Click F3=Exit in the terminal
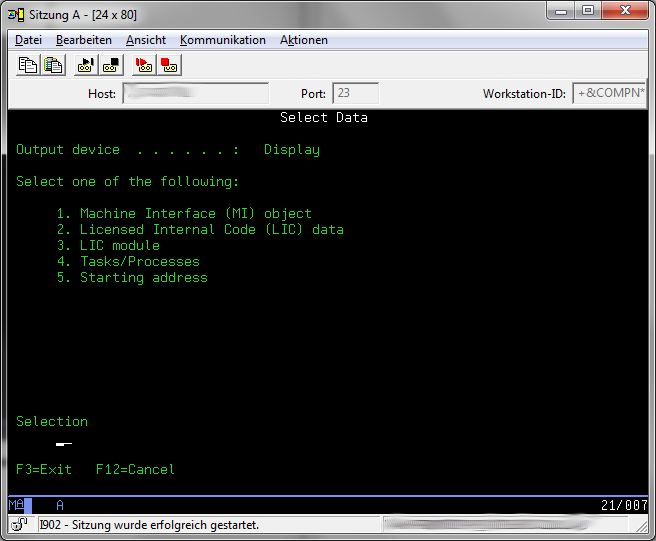The image size is (656, 541). (44, 469)
